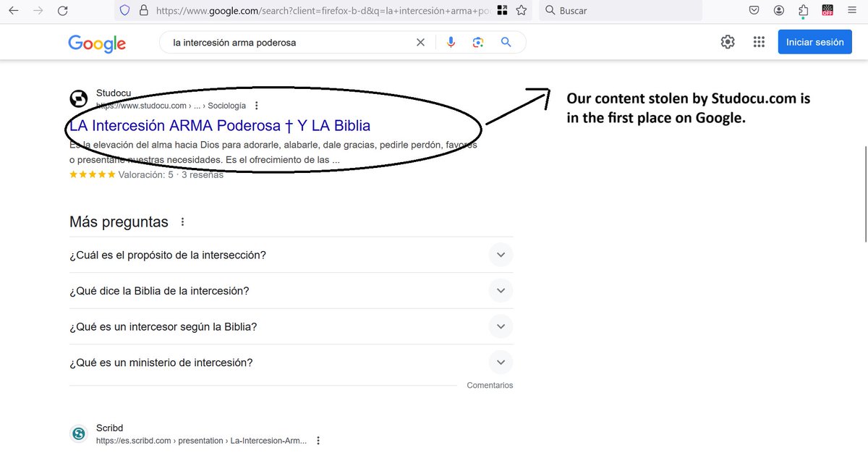Screen dimensions: 868x453
Task: Open the Firefox hamburger menu
Action: click(x=852, y=11)
